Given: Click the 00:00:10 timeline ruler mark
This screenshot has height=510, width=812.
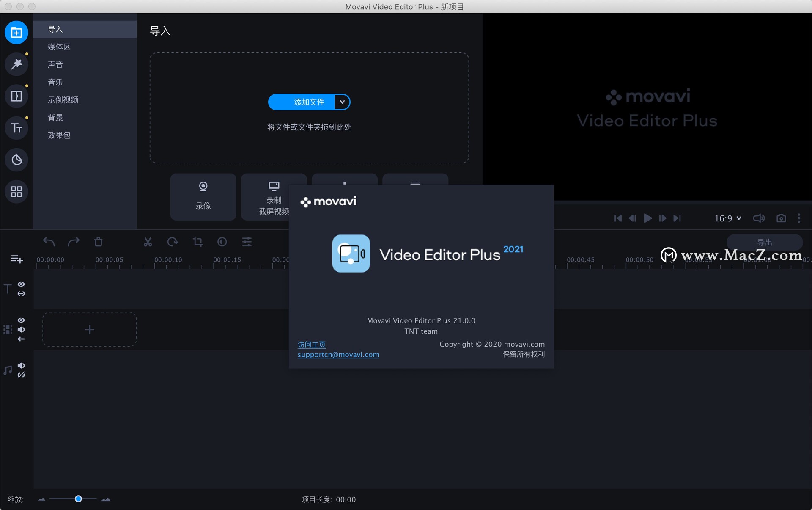Looking at the screenshot, I should [168, 259].
